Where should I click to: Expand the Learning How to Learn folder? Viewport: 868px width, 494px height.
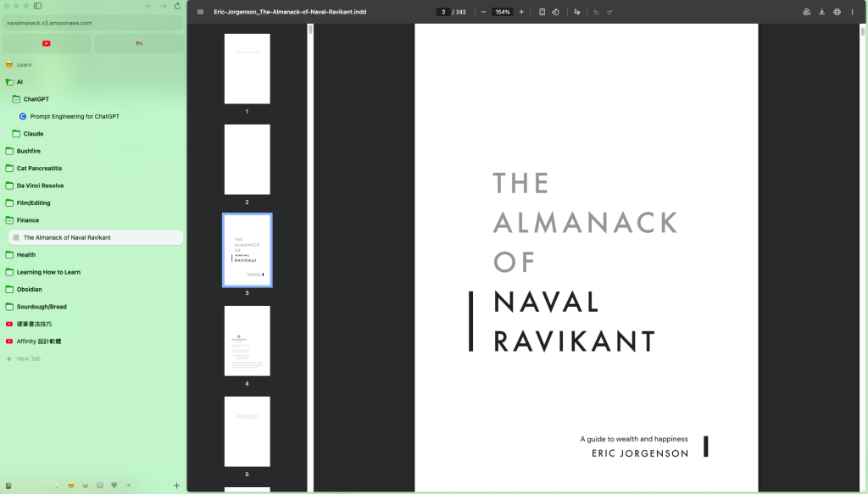(9, 272)
